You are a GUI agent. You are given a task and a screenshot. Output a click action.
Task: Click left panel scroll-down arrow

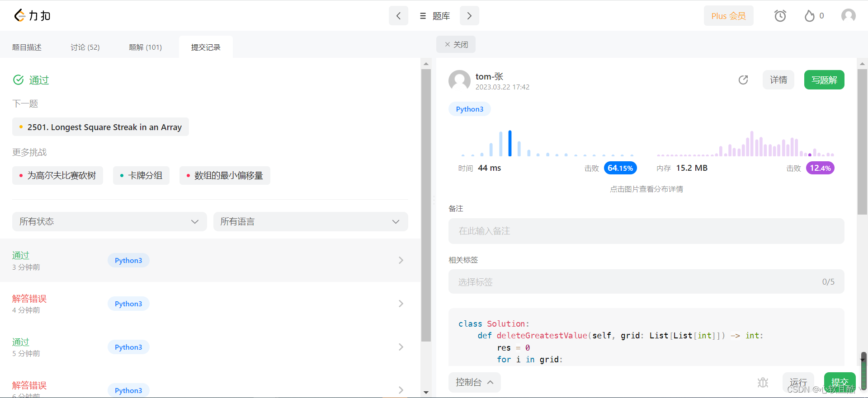tap(426, 392)
